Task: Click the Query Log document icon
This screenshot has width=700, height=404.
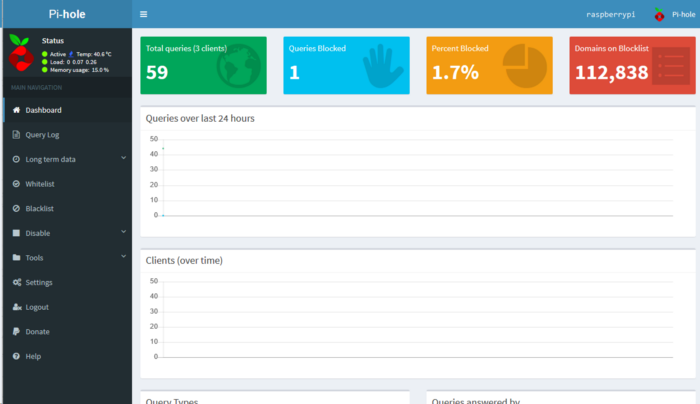Action: click(17, 134)
